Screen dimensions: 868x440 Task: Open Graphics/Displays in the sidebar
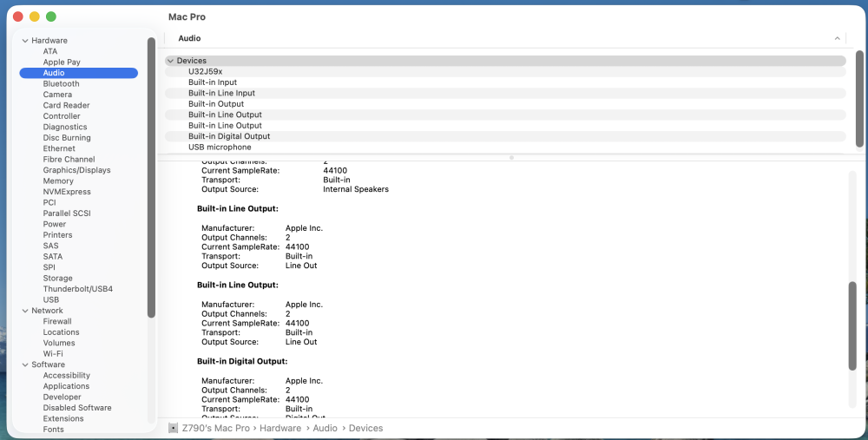[77, 170]
